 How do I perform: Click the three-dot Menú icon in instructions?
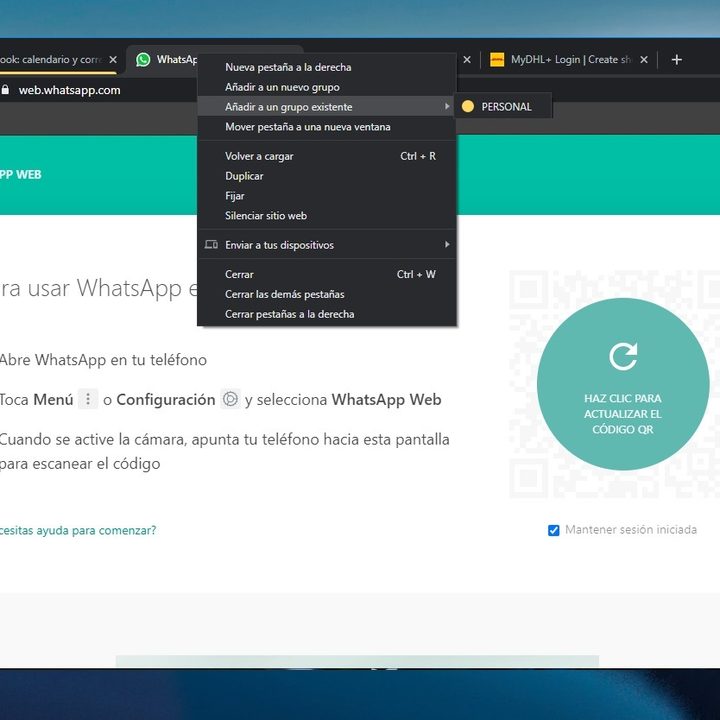(88, 399)
